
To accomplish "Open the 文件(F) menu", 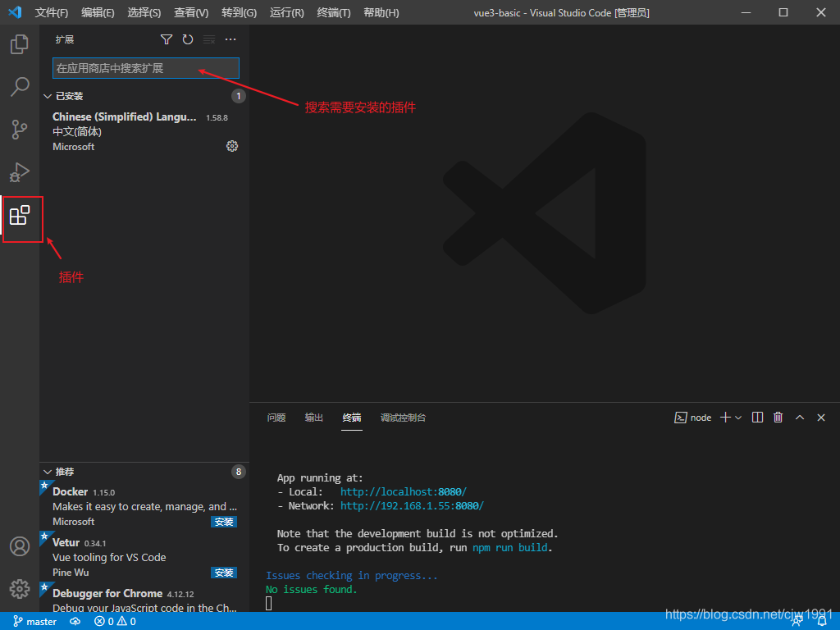I will tap(52, 13).
